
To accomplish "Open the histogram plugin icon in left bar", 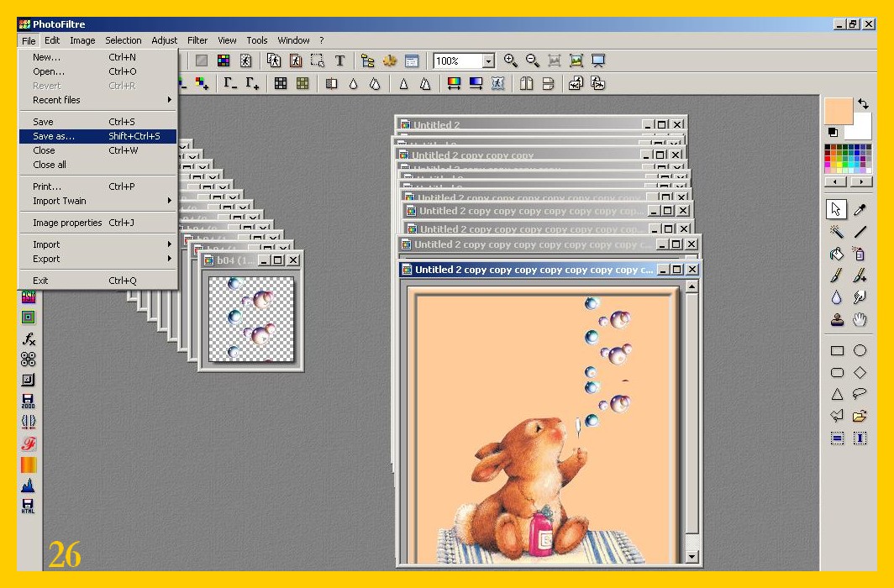I will pyautogui.click(x=29, y=485).
